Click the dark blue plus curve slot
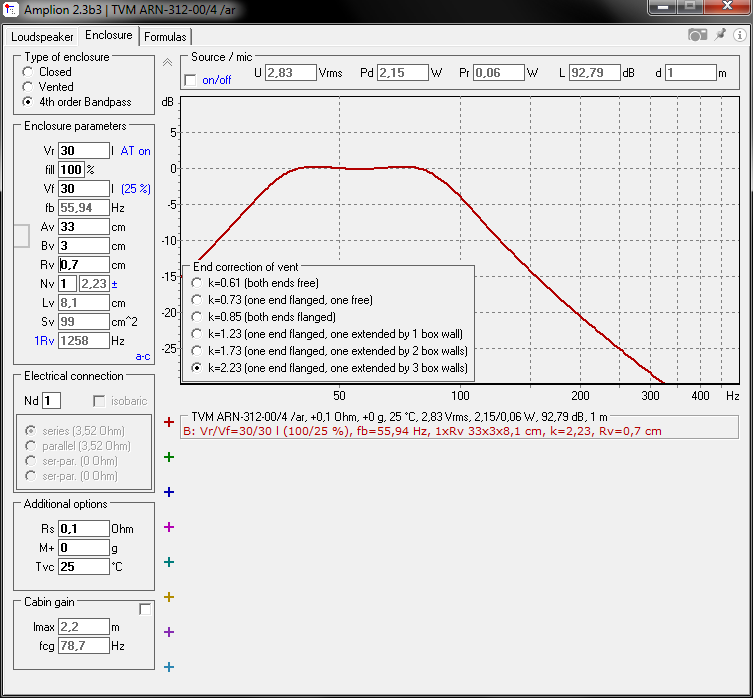This screenshot has width=753, height=698. click(169, 492)
